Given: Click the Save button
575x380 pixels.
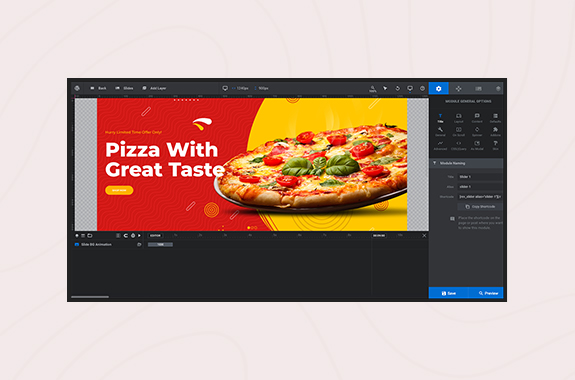Looking at the screenshot, I should point(448,293).
